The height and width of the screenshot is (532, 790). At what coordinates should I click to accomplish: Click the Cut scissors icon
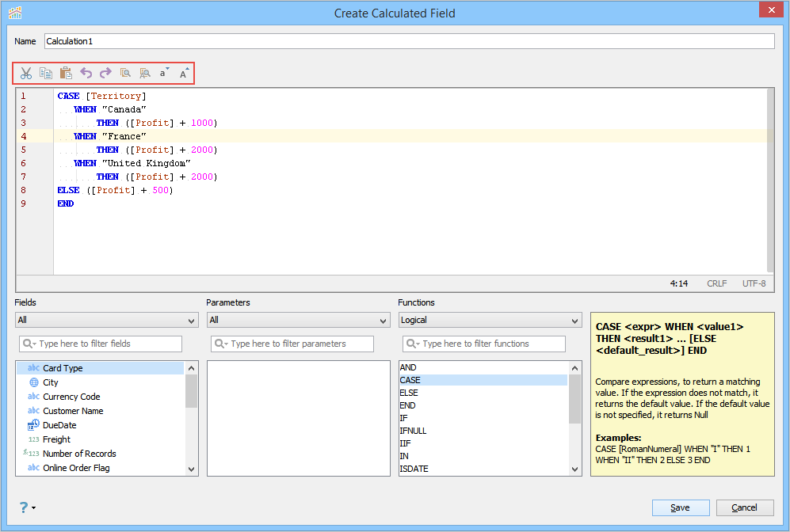[25, 74]
